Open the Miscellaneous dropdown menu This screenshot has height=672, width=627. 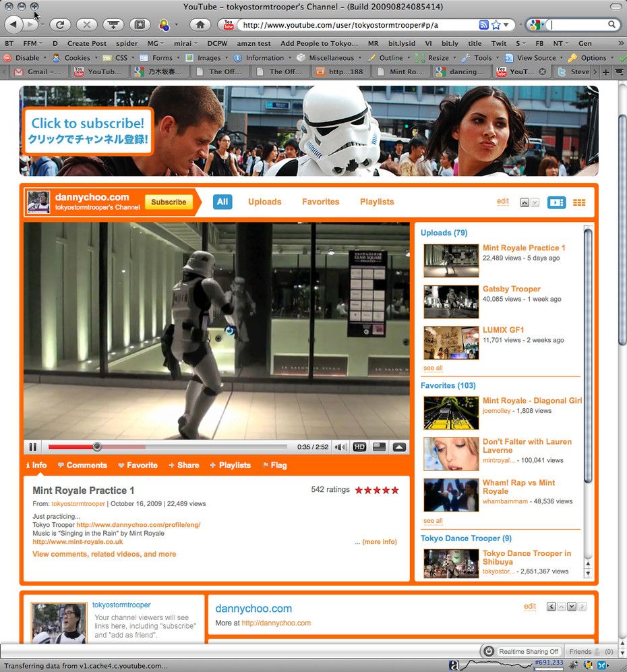point(330,58)
